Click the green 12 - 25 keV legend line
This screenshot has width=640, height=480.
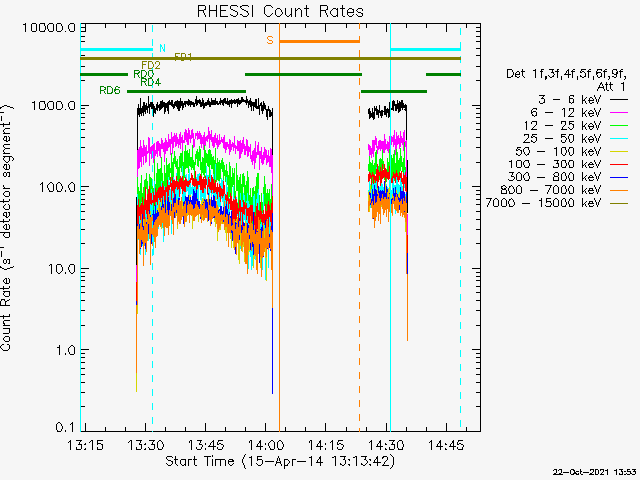click(619, 125)
